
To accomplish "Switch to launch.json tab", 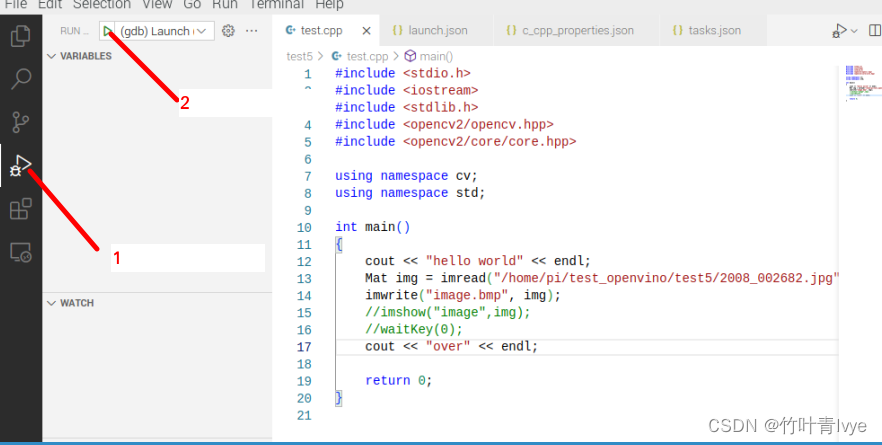I will 438,30.
